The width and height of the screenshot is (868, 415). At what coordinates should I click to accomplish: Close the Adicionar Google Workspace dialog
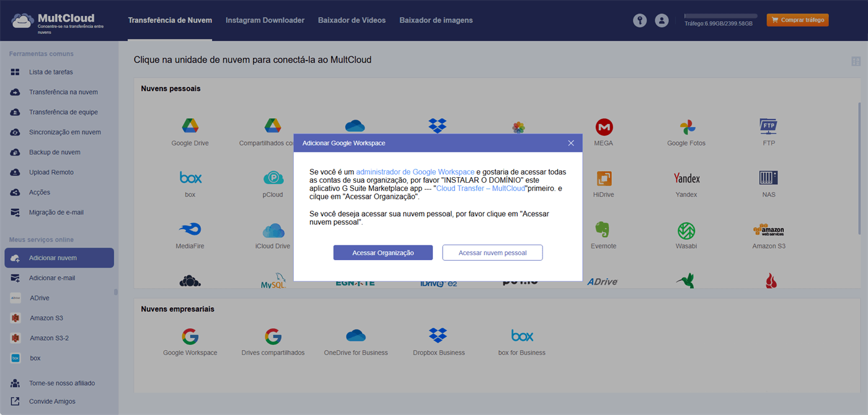(x=571, y=143)
